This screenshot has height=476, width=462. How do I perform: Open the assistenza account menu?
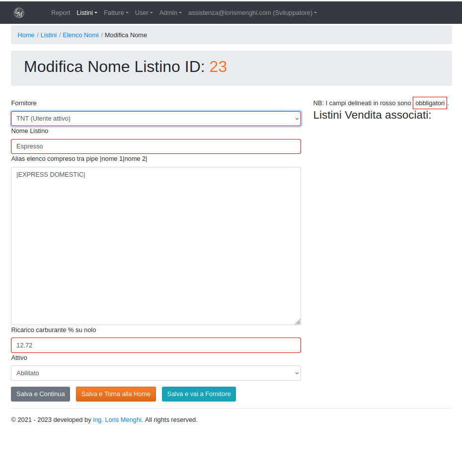point(252,13)
